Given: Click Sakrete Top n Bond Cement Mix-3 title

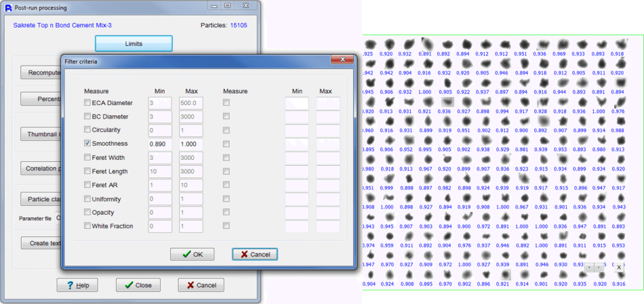Looking at the screenshot, I should coord(62,26).
